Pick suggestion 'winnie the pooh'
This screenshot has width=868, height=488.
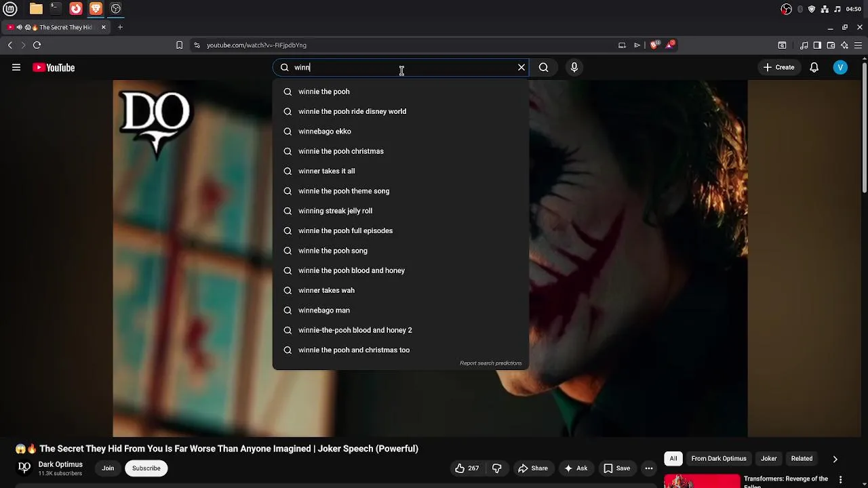400,91
